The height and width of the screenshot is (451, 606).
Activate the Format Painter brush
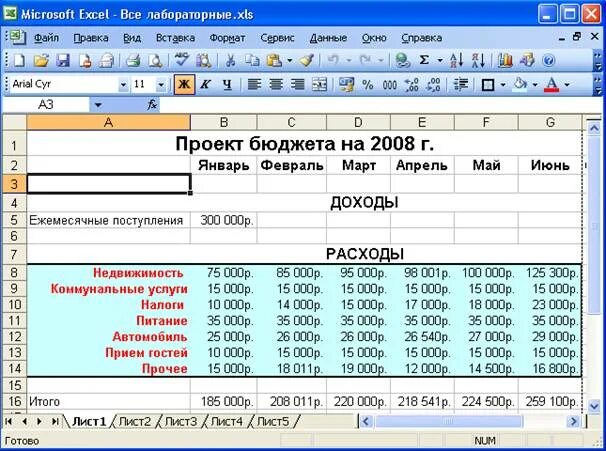(x=306, y=61)
